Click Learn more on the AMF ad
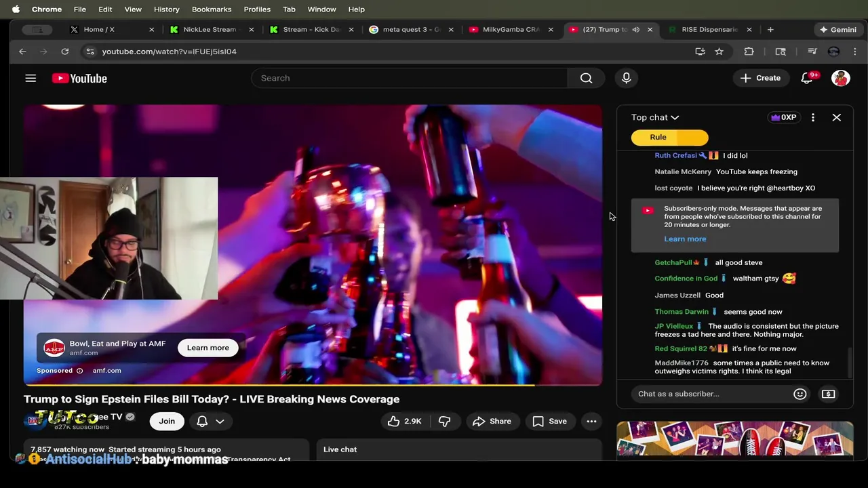The height and width of the screenshot is (488, 868). (208, 348)
